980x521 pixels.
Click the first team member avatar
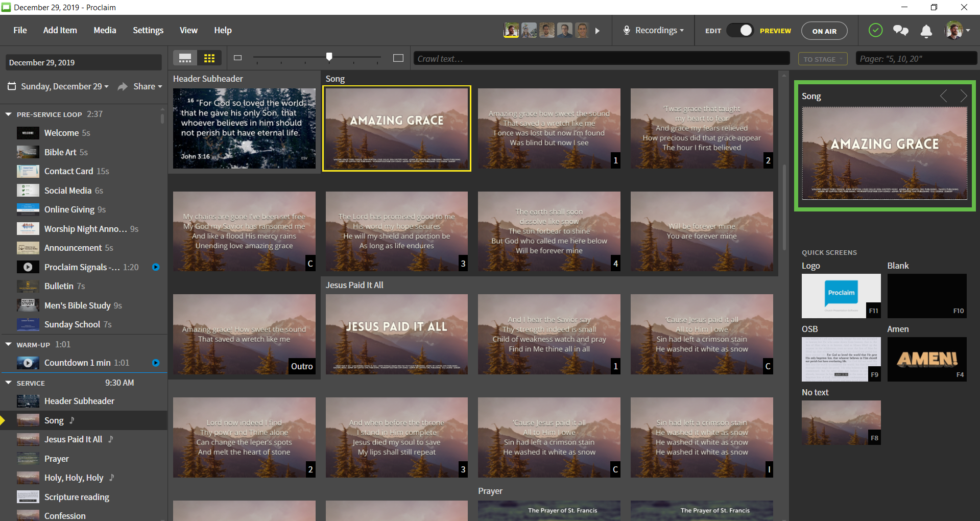click(x=511, y=30)
